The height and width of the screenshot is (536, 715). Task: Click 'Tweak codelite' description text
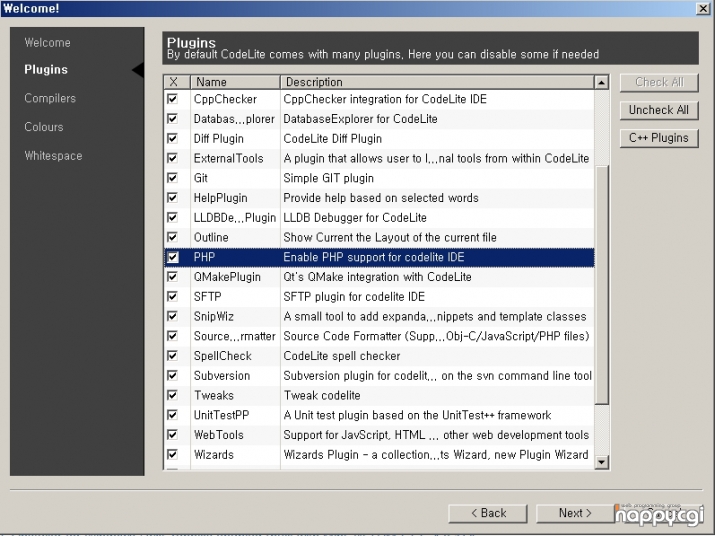[x=322, y=395]
